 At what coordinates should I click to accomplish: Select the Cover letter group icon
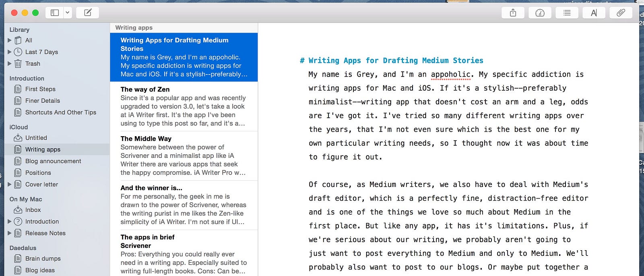click(x=18, y=185)
